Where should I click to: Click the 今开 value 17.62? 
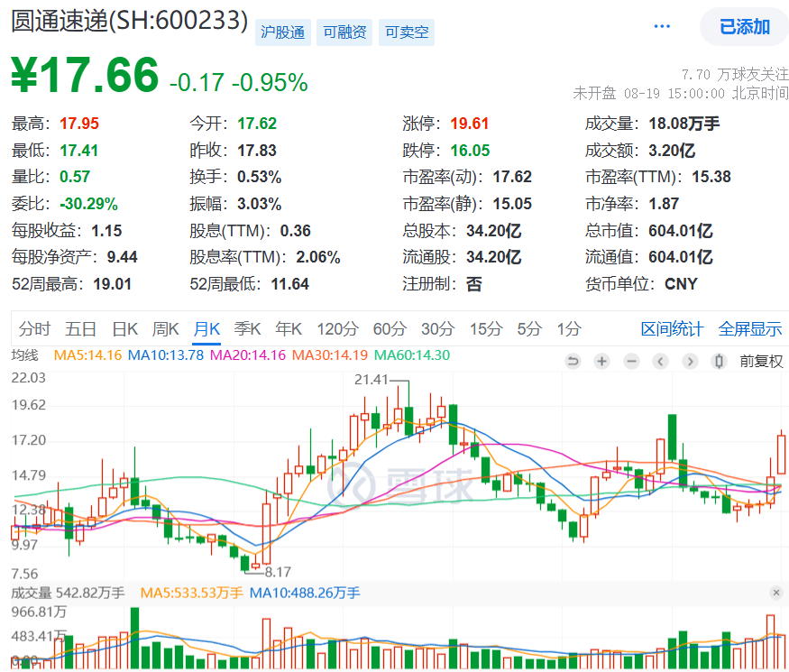tap(257, 124)
